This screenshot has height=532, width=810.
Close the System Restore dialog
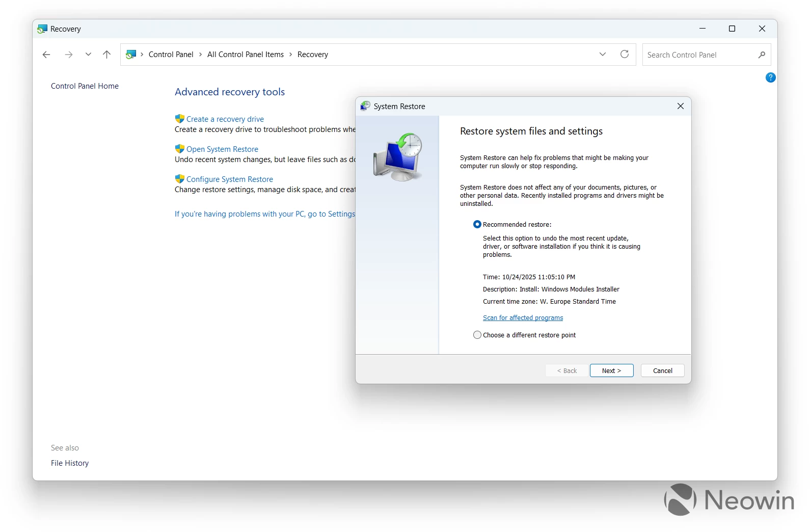[681, 106]
